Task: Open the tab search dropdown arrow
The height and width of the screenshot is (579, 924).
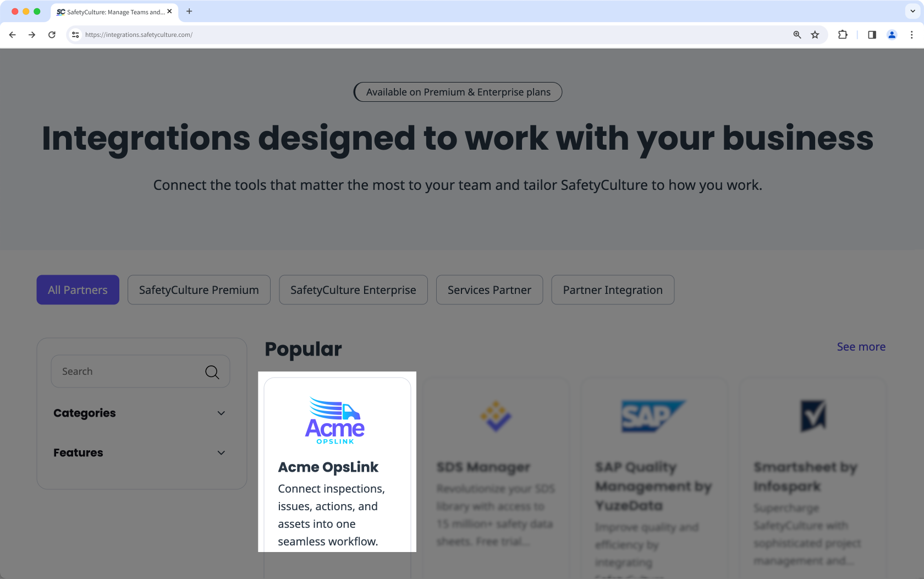Action: (912, 12)
